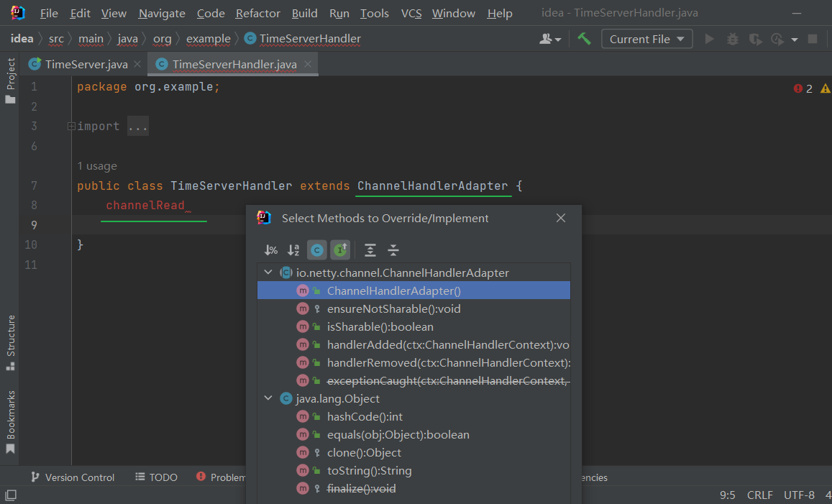This screenshot has height=504, width=832.
Task: Open the Navigate menu
Action: (162, 13)
